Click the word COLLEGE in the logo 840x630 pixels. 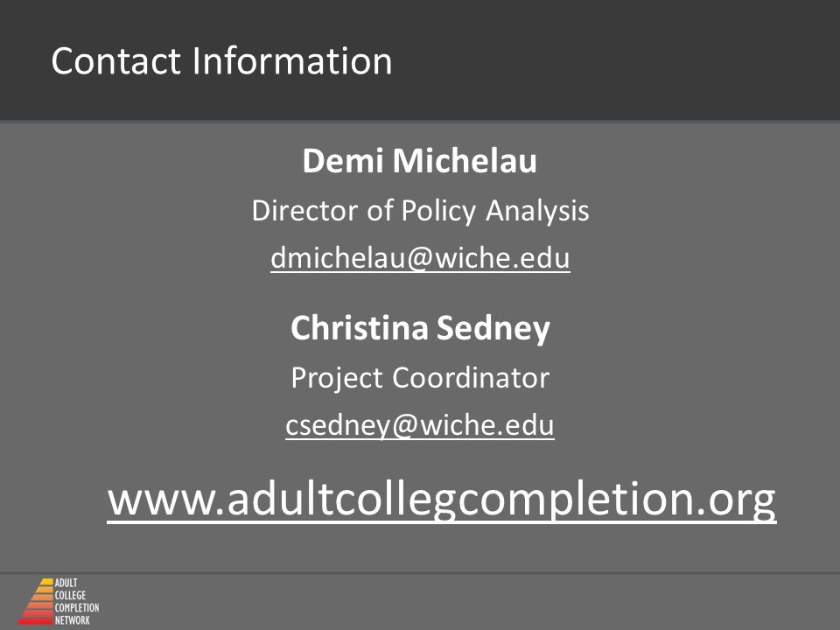(x=70, y=595)
